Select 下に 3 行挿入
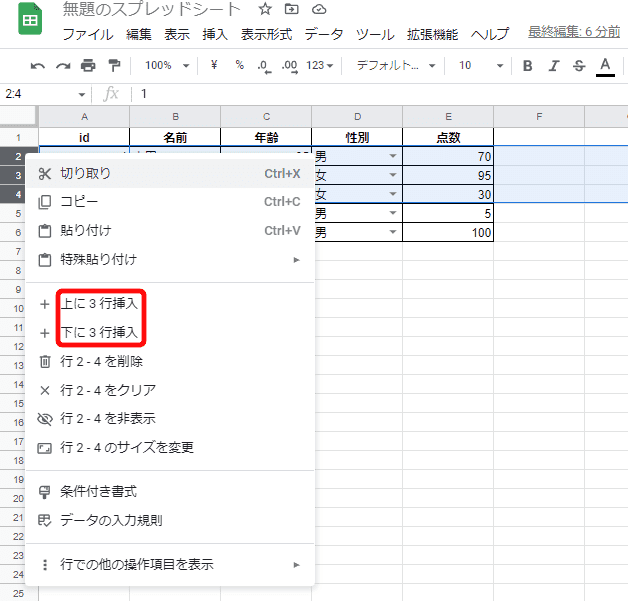Image resolution: width=628 pixels, height=601 pixels. coord(170,333)
